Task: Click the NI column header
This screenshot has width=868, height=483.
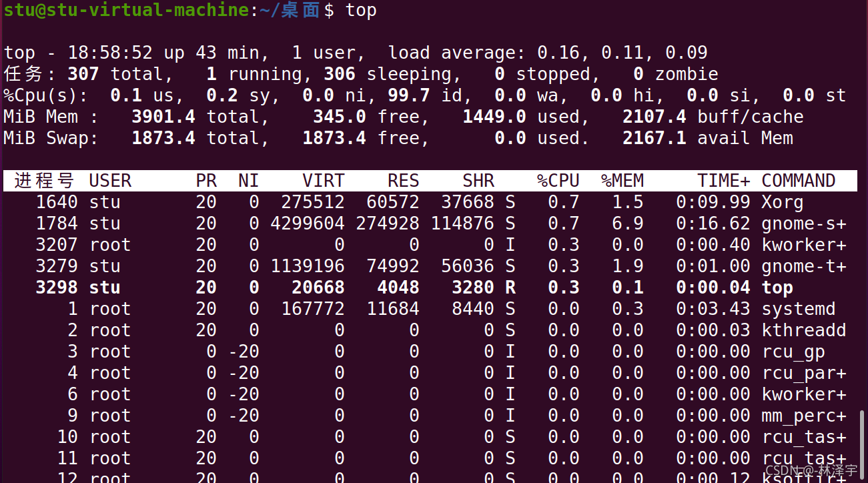Action: click(x=249, y=181)
